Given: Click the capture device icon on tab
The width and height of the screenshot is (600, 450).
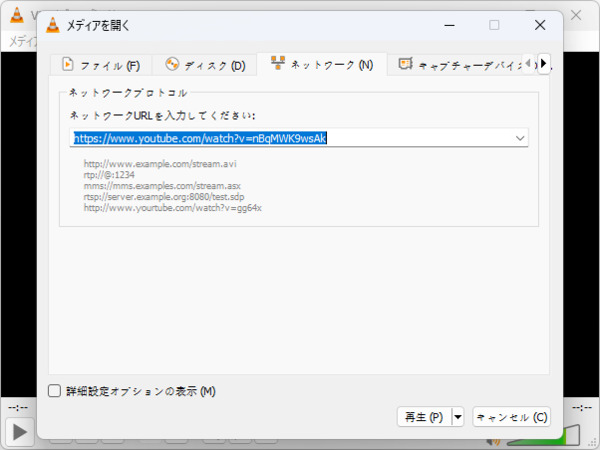Looking at the screenshot, I should pyautogui.click(x=405, y=64).
